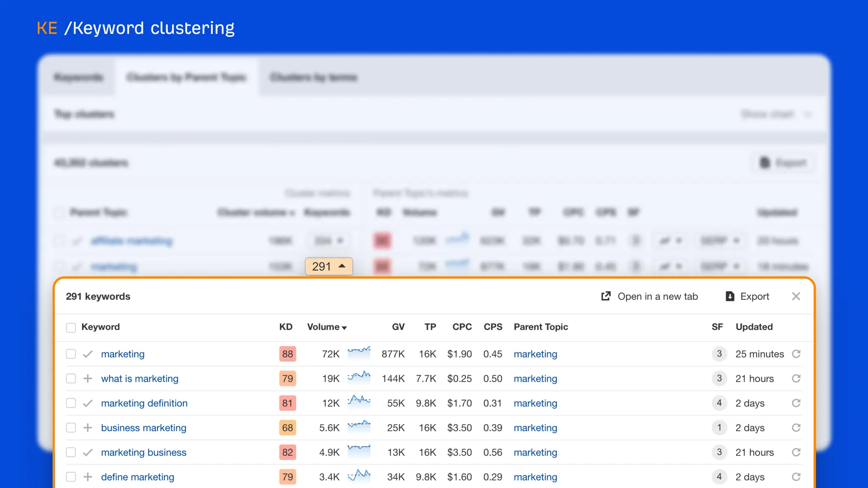The width and height of the screenshot is (868, 488).
Task: Click the Parent Topic column header in popup
Action: coord(541,327)
